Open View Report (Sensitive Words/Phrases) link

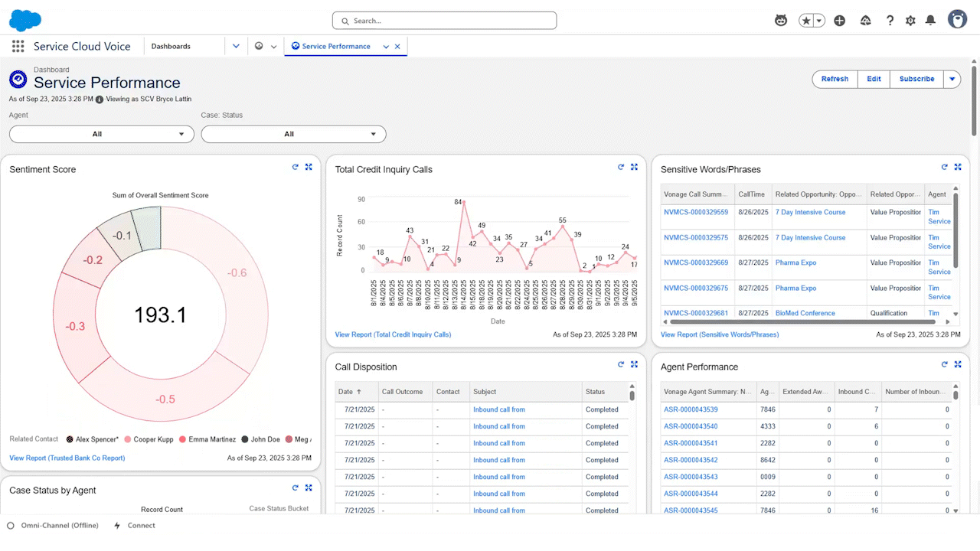721,334
